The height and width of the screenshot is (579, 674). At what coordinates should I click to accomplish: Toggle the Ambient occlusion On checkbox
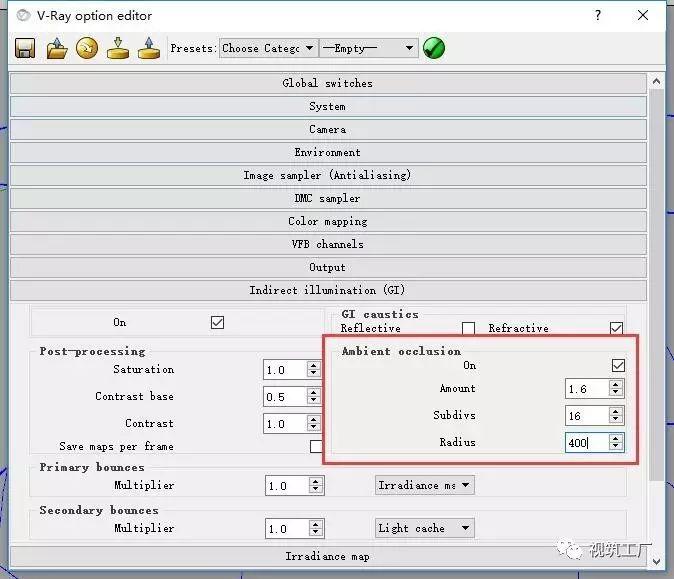[618, 366]
